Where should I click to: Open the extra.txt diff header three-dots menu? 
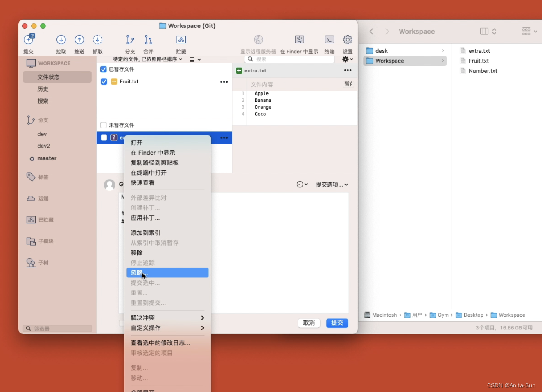348,70
